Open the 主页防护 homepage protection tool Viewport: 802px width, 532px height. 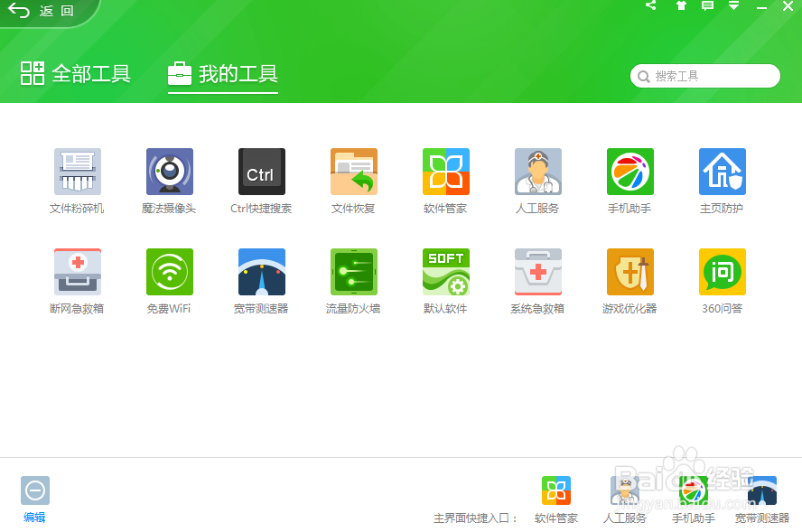click(x=722, y=172)
